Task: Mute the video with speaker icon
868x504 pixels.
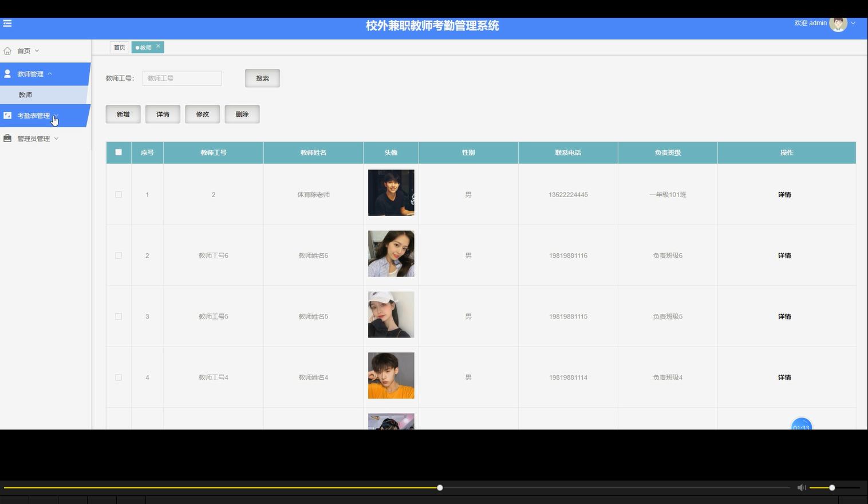Action: 802,487
